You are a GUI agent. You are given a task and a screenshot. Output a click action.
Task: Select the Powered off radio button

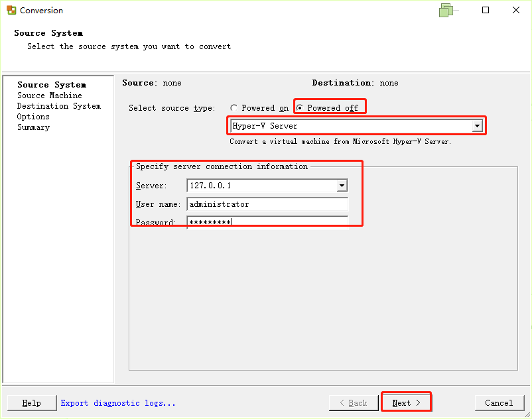tap(299, 108)
